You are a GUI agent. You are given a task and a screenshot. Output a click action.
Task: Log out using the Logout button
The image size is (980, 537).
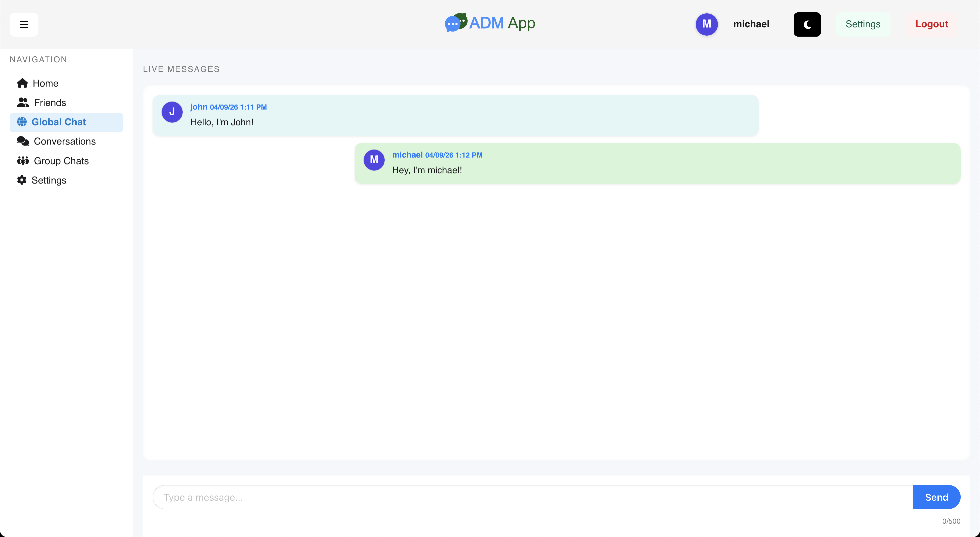click(931, 24)
